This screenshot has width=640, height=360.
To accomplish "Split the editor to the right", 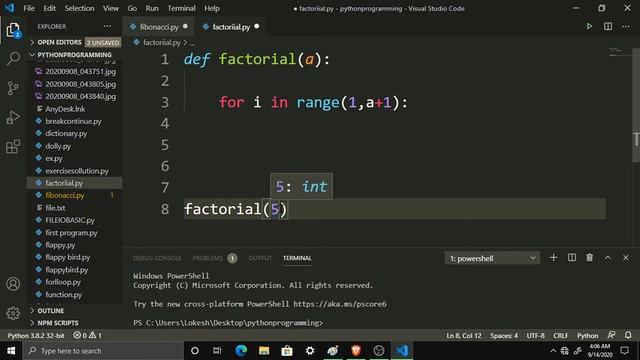I will coord(608,27).
